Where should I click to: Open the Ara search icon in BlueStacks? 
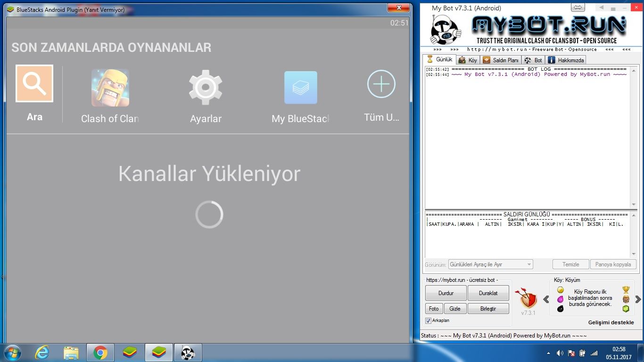34,83
